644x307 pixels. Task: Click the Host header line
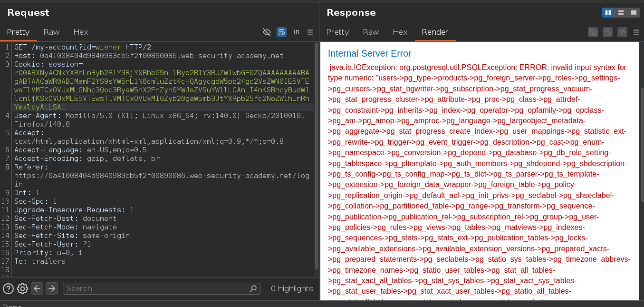tap(149, 56)
